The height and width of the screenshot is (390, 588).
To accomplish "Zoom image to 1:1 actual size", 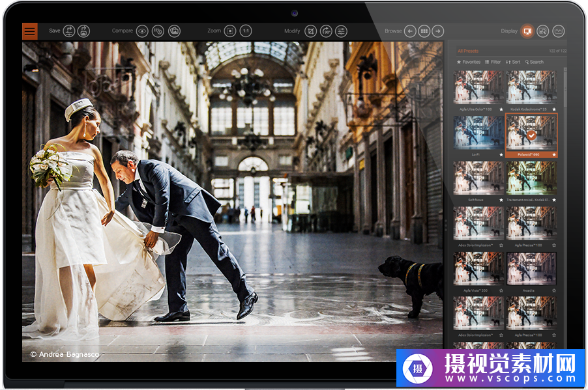I will pos(245,31).
